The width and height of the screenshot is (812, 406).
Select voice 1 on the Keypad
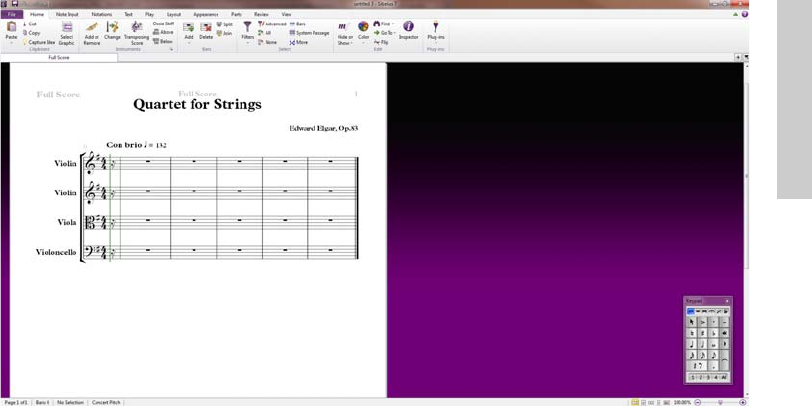point(693,378)
